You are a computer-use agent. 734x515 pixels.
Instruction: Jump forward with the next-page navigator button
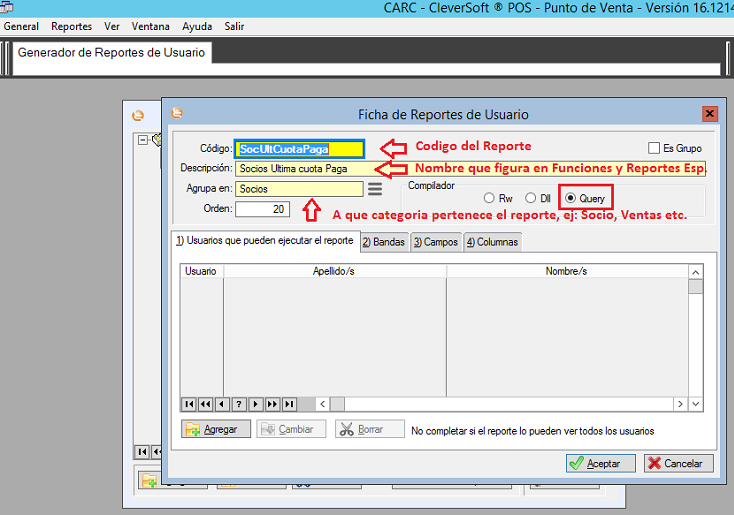(272, 404)
